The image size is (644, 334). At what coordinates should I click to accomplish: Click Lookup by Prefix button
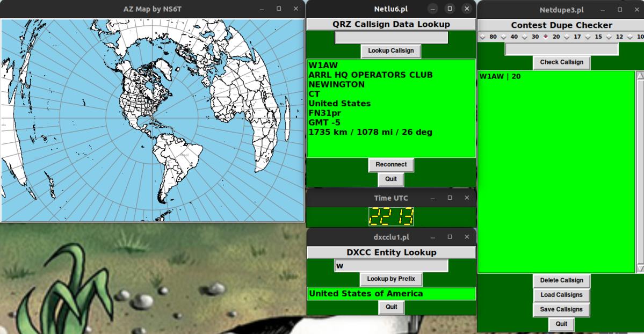[x=391, y=279]
